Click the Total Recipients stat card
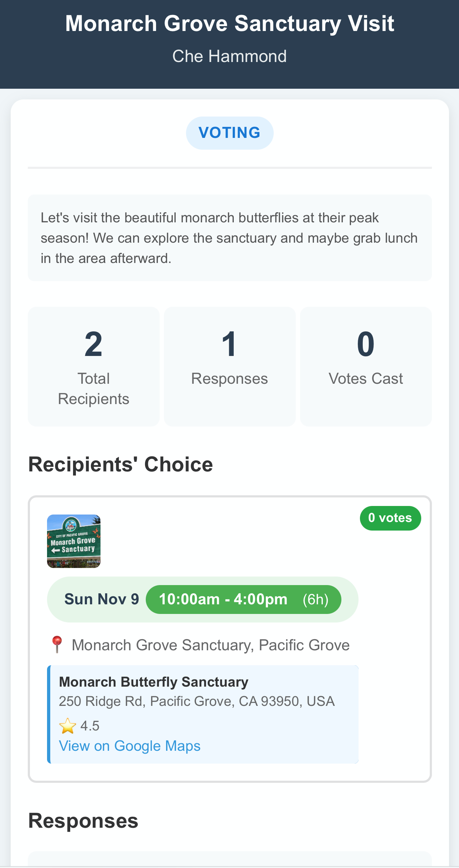The image size is (459, 868). click(x=94, y=366)
